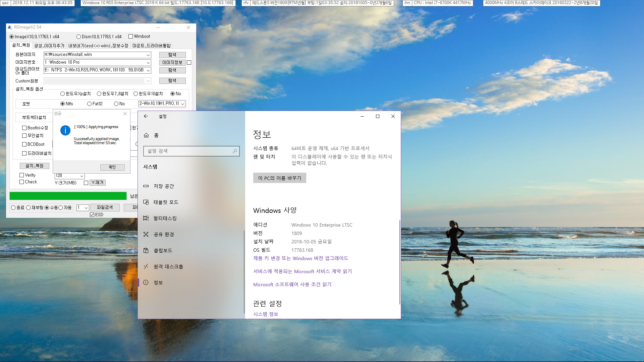Enable the 드라이버설치 checkbox
644x362 pixels.
click(x=24, y=154)
